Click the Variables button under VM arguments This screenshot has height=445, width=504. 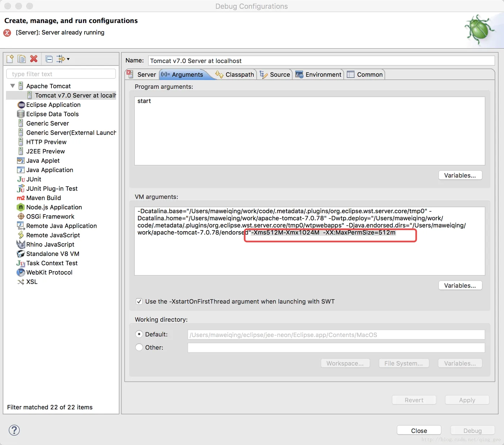pyautogui.click(x=460, y=286)
